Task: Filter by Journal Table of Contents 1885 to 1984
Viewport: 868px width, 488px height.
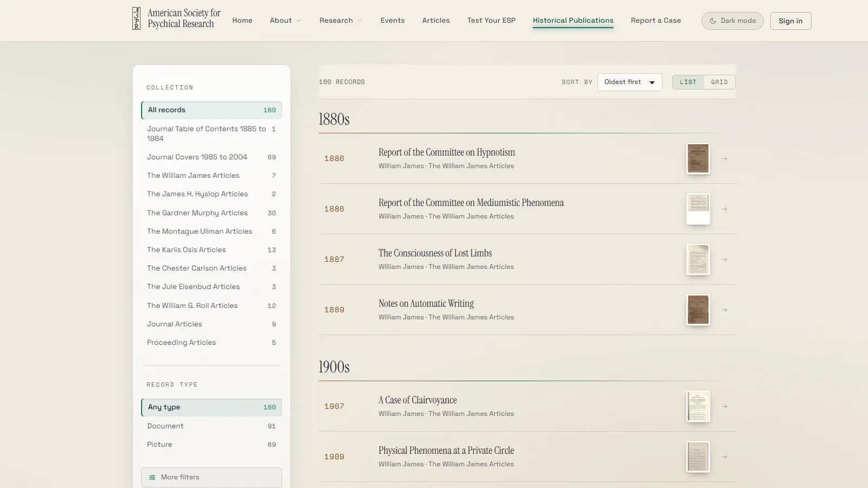Action: (x=212, y=133)
